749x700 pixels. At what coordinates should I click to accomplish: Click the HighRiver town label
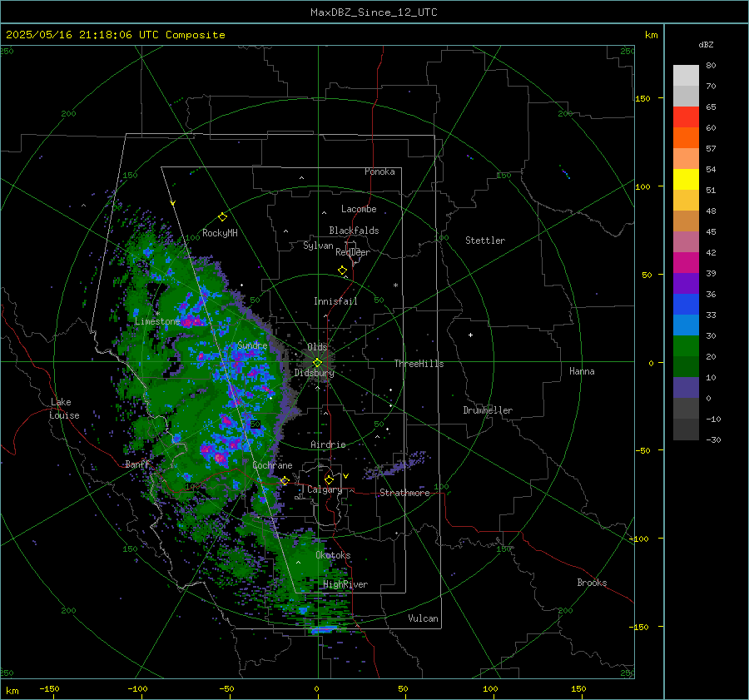pyautogui.click(x=345, y=584)
